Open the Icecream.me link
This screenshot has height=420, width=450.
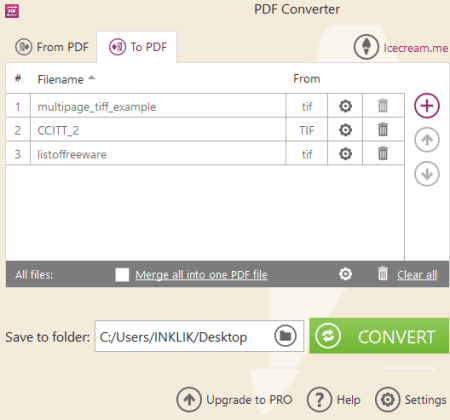pos(416,48)
